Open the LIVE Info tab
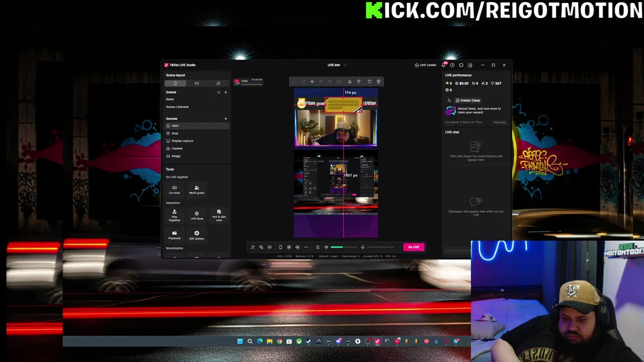The image size is (644, 362). tap(334, 65)
